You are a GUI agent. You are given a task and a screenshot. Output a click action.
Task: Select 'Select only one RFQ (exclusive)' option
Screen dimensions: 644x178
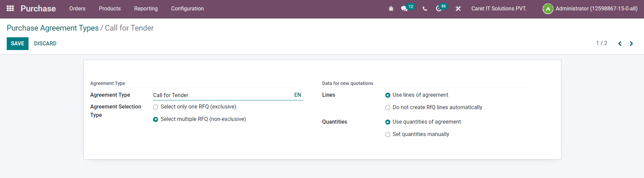pos(155,107)
